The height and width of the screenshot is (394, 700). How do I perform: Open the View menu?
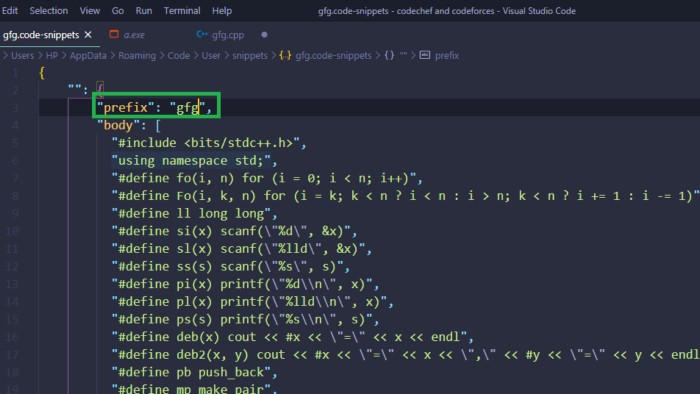point(90,11)
